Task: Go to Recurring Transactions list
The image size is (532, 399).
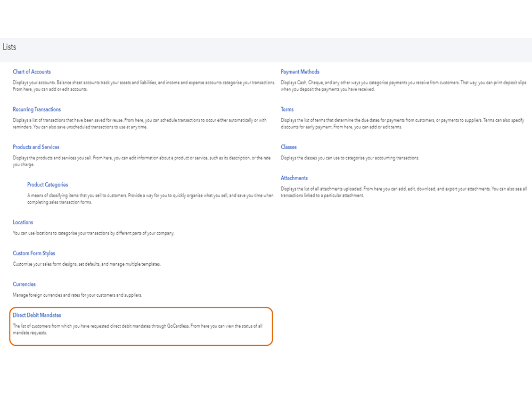Action: pos(37,109)
